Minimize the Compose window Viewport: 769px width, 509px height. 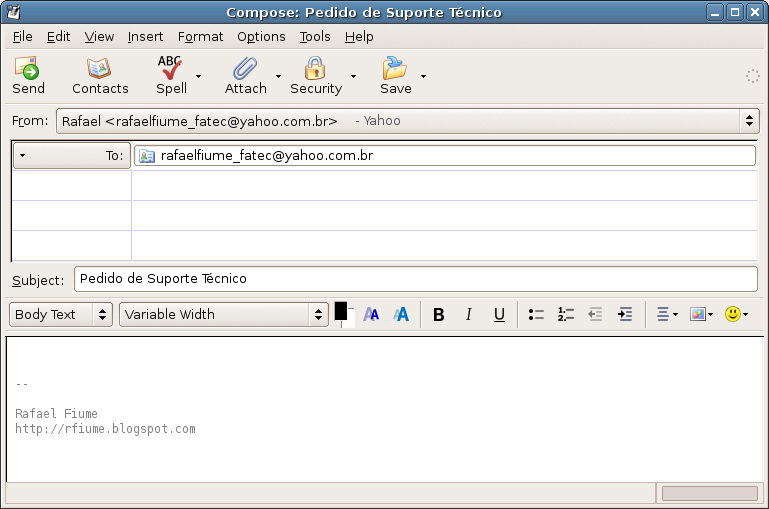point(715,12)
